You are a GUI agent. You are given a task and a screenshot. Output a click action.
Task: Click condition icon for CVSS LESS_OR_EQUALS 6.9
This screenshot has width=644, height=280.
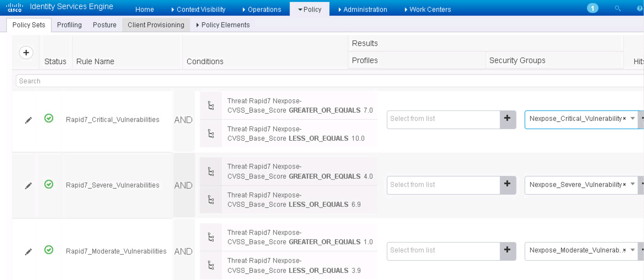pyautogui.click(x=211, y=200)
